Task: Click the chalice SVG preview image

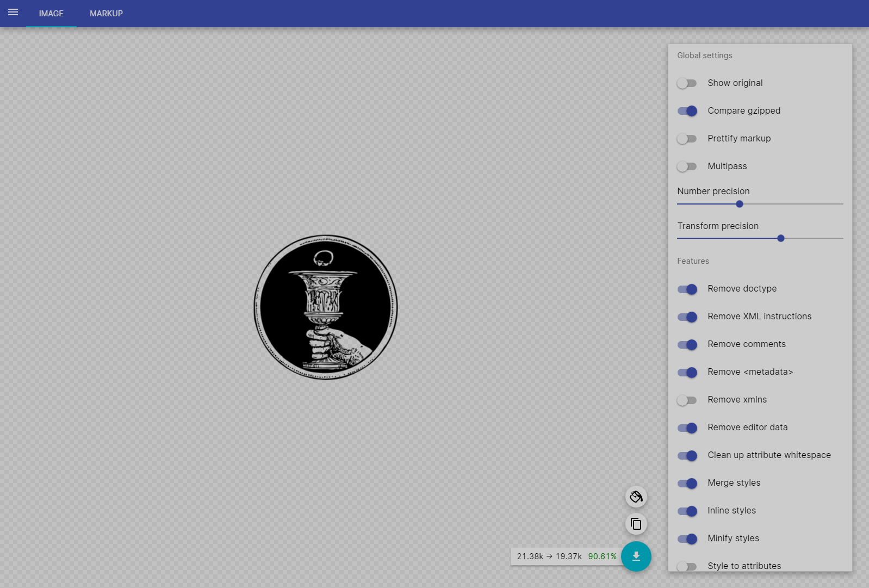Action: pos(326,307)
